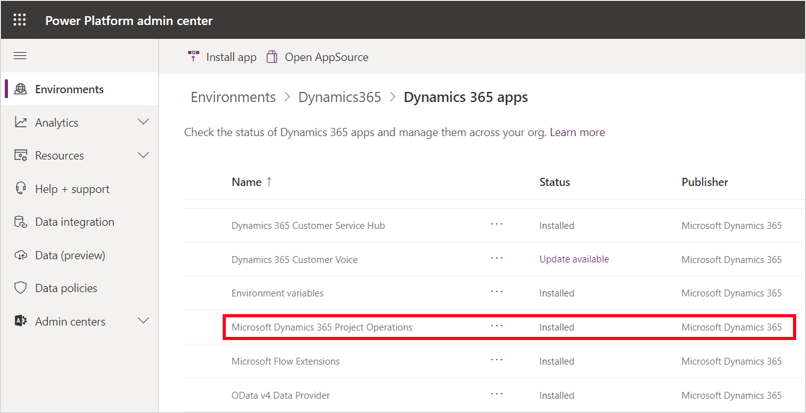Click the Install app icon
The width and height of the screenshot is (806, 413).
[x=193, y=57]
